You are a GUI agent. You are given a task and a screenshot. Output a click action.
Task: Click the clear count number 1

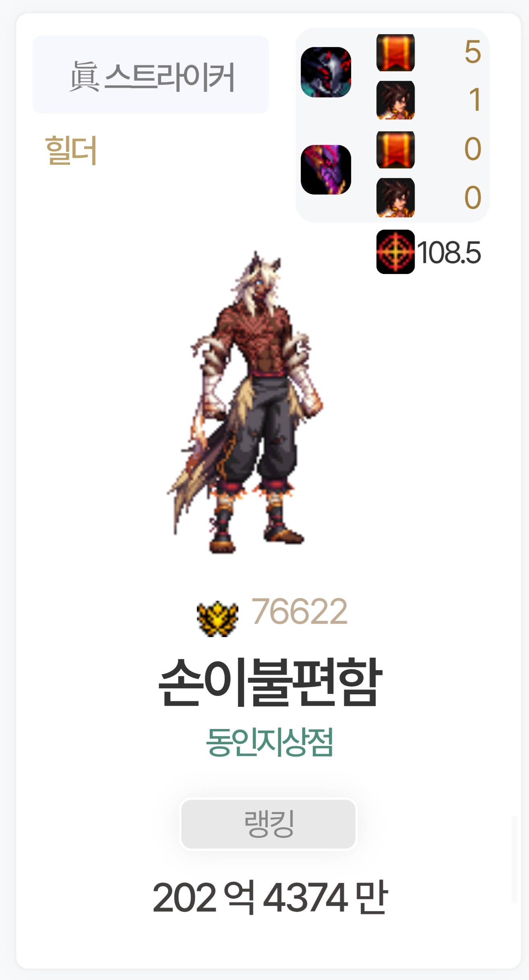(x=475, y=100)
